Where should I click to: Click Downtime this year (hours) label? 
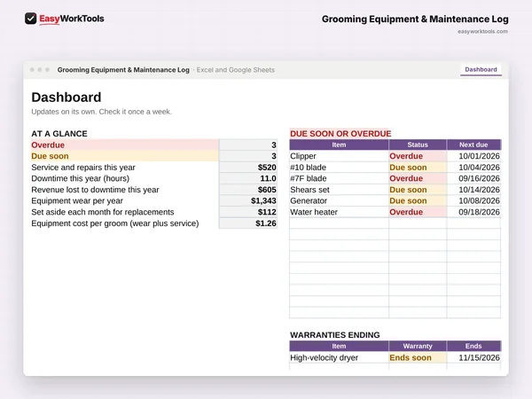pos(80,178)
